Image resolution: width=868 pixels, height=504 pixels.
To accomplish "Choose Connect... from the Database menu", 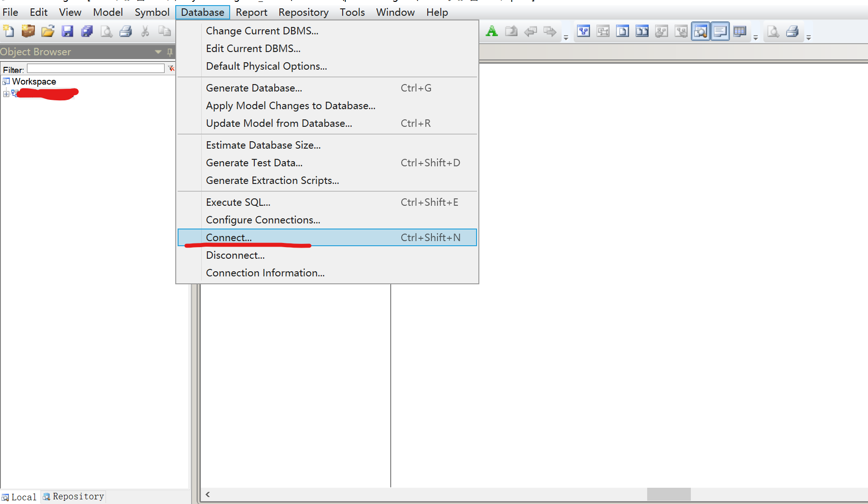I will 327,237.
